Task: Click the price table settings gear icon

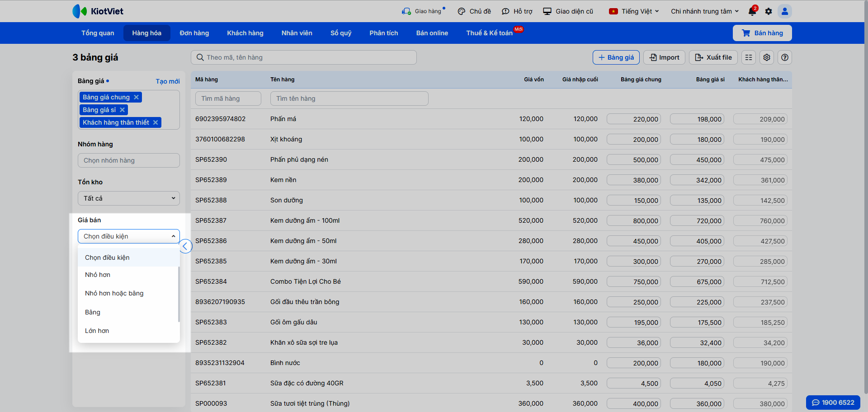Action: pos(767,57)
